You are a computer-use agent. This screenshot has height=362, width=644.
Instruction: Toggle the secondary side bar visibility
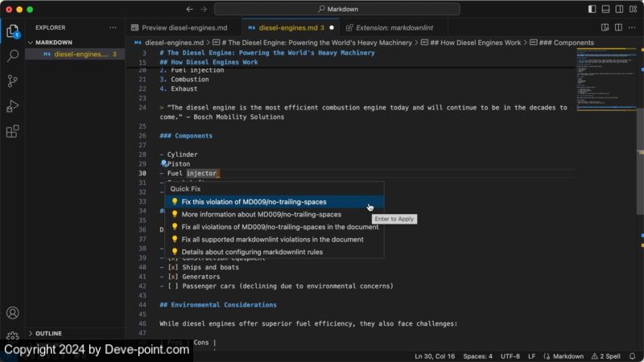(618, 9)
